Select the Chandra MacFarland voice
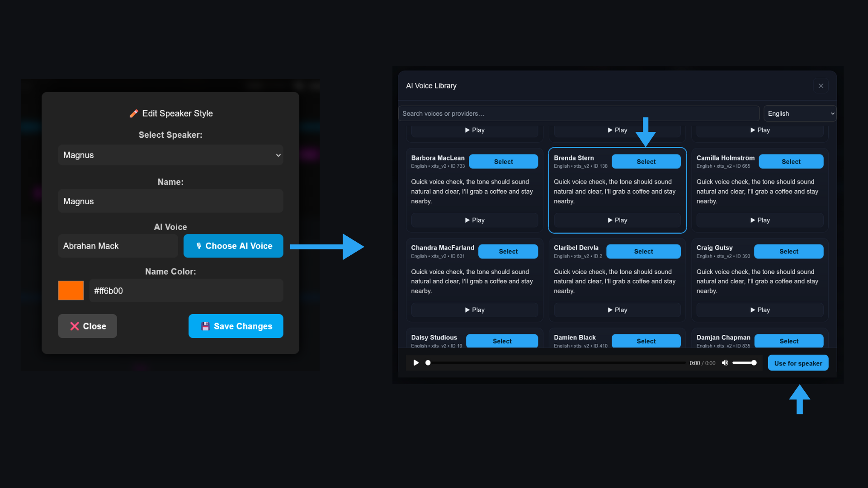The width and height of the screenshot is (868, 488). tap(508, 252)
